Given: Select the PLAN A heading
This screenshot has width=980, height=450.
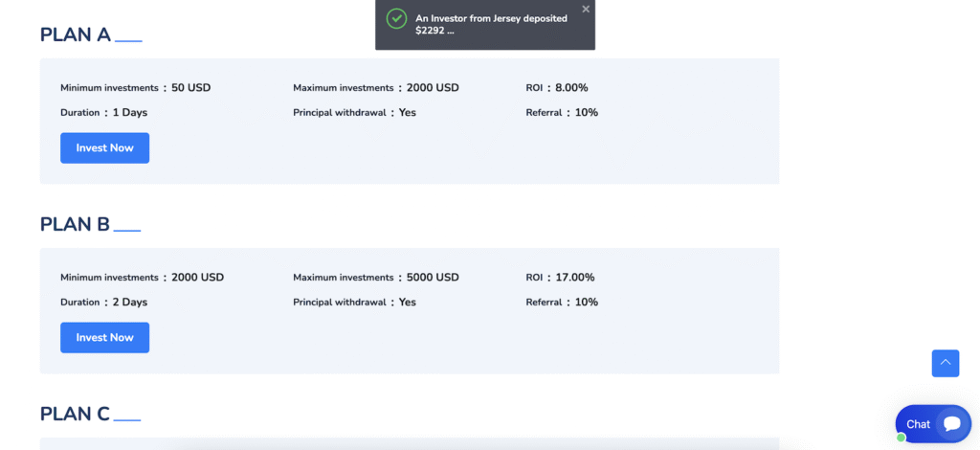Looking at the screenshot, I should tap(76, 34).
